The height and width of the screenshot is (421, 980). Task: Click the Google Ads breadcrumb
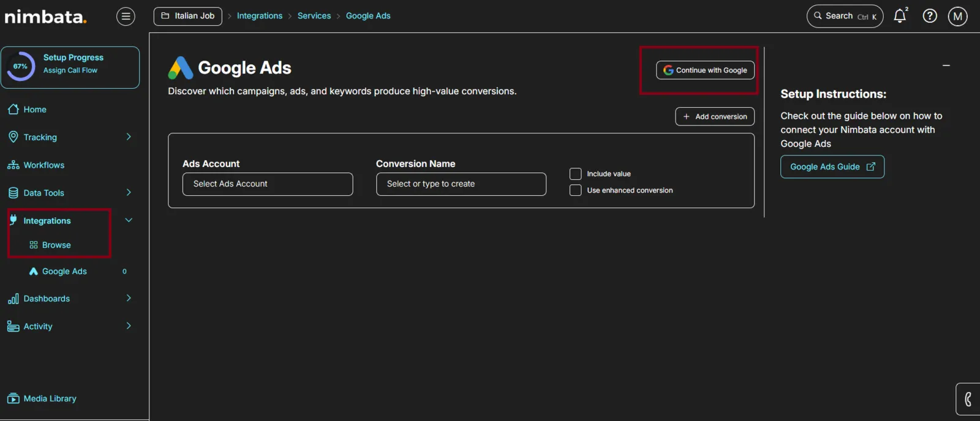click(368, 16)
